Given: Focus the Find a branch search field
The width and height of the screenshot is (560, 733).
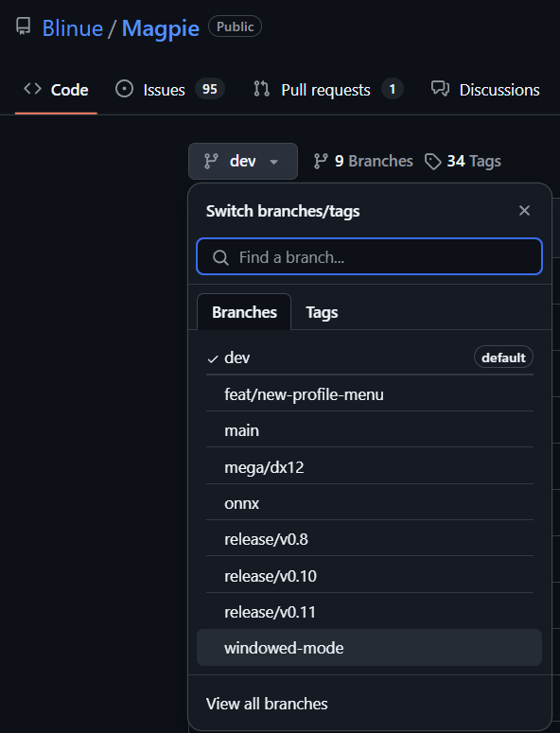Looking at the screenshot, I should (369, 256).
